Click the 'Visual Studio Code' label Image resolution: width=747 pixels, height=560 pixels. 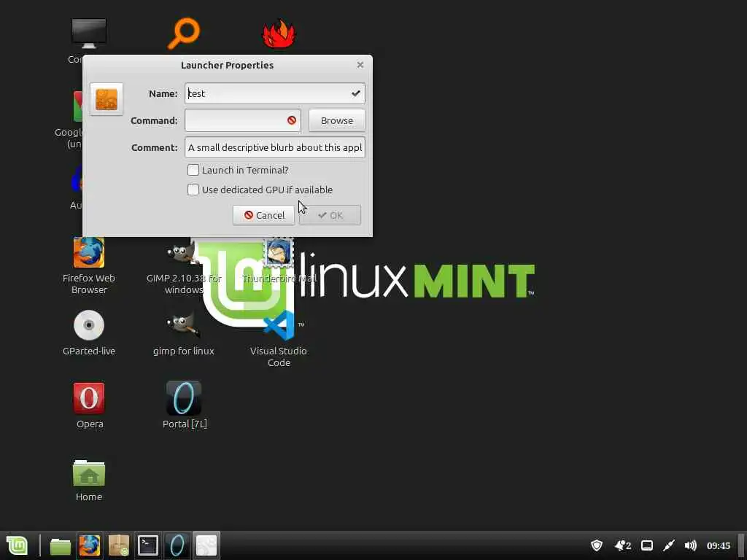tap(279, 357)
